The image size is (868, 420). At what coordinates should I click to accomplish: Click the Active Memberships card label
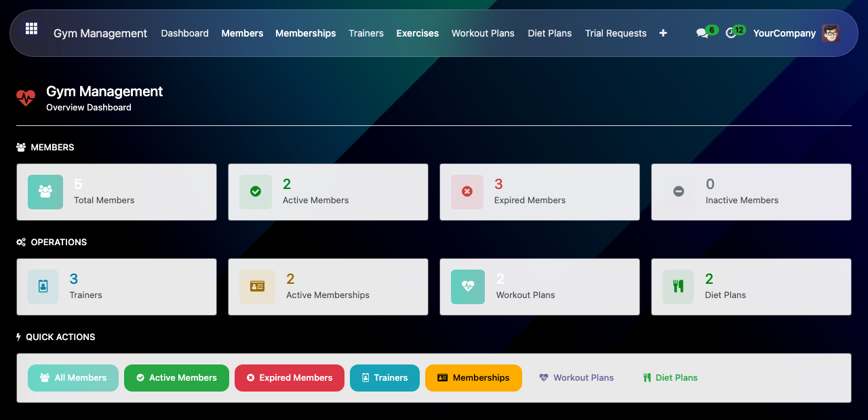click(x=328, y=295)
